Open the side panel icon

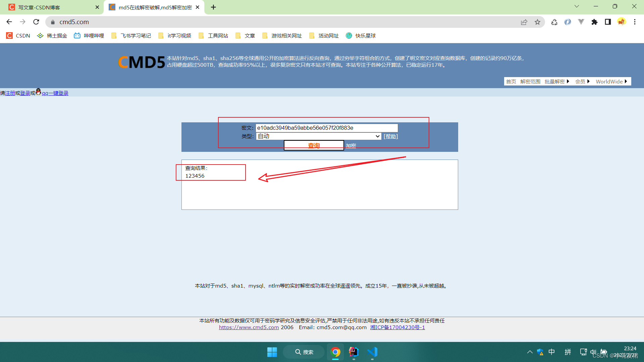tap(608, 22)
